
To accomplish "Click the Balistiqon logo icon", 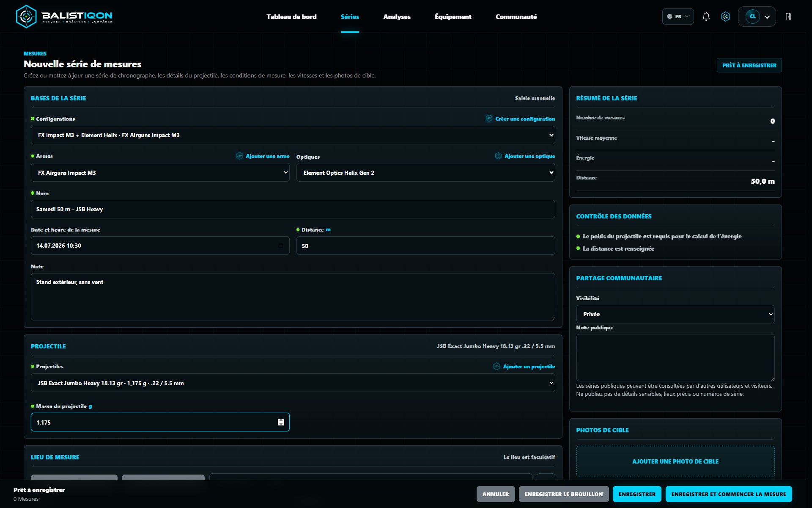I will 26,17.
